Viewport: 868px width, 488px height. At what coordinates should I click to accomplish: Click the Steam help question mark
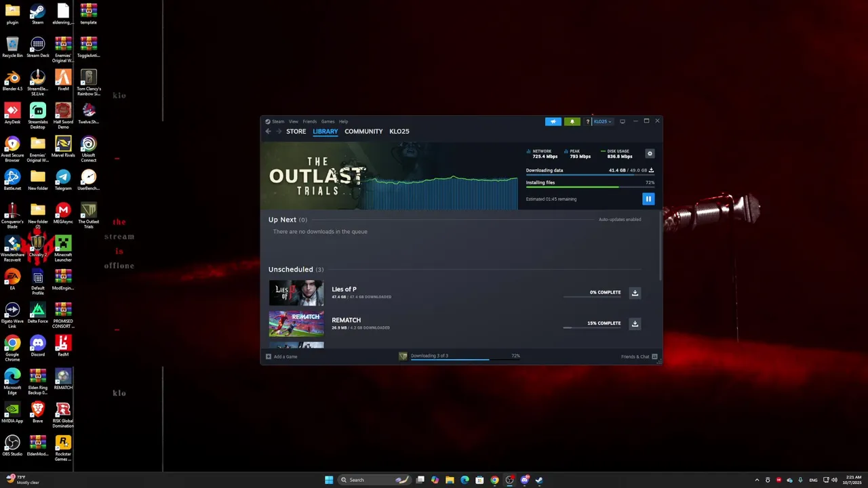click(x=588, y=122)
